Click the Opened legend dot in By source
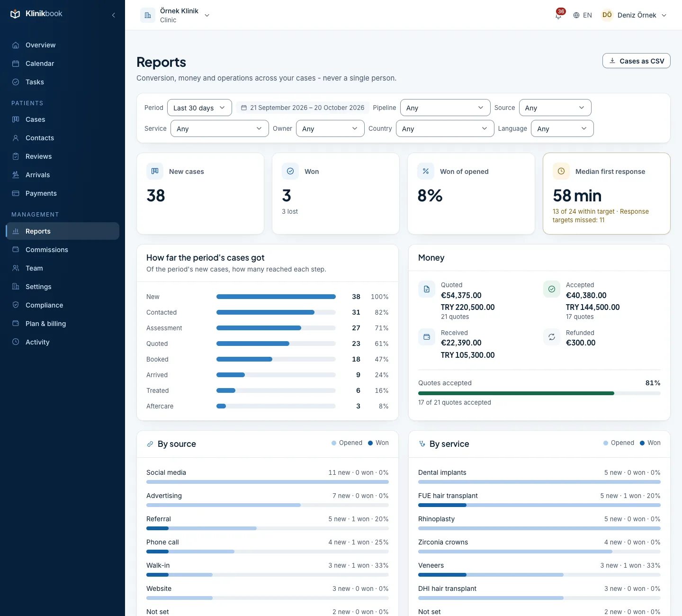682x616 pixels. coord(334,443)
